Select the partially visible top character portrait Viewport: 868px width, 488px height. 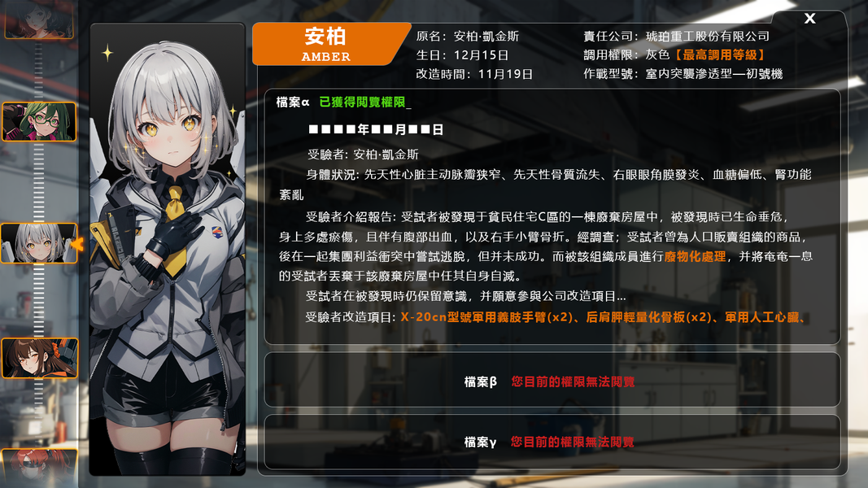coord(39,19)
